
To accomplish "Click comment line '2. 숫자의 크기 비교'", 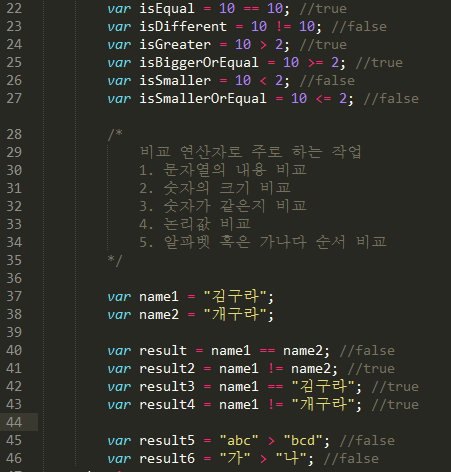I will coord(215,188).
